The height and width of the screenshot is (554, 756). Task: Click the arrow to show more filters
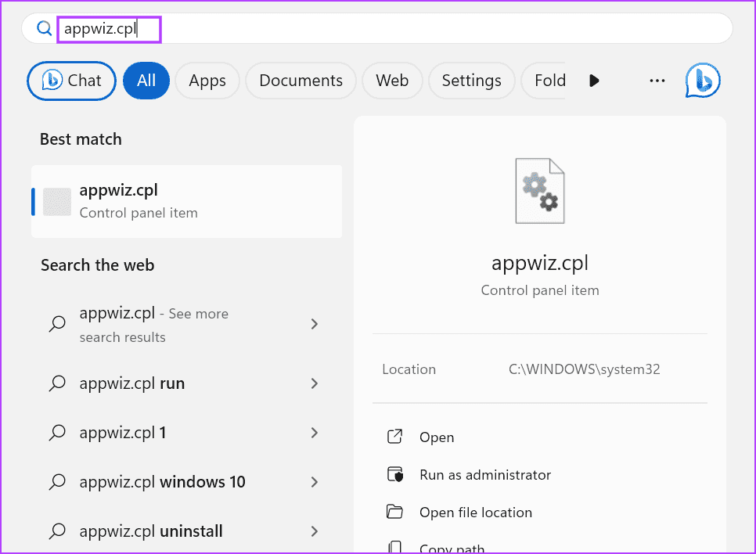coord(594,81)
